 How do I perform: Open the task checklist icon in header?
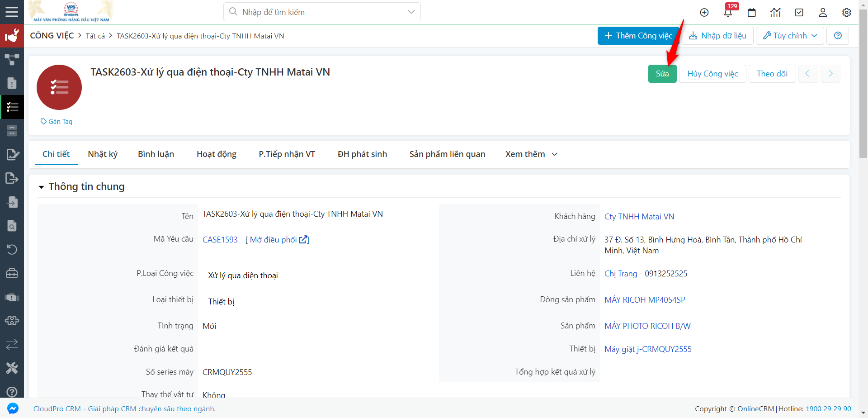tap(799, 13)
